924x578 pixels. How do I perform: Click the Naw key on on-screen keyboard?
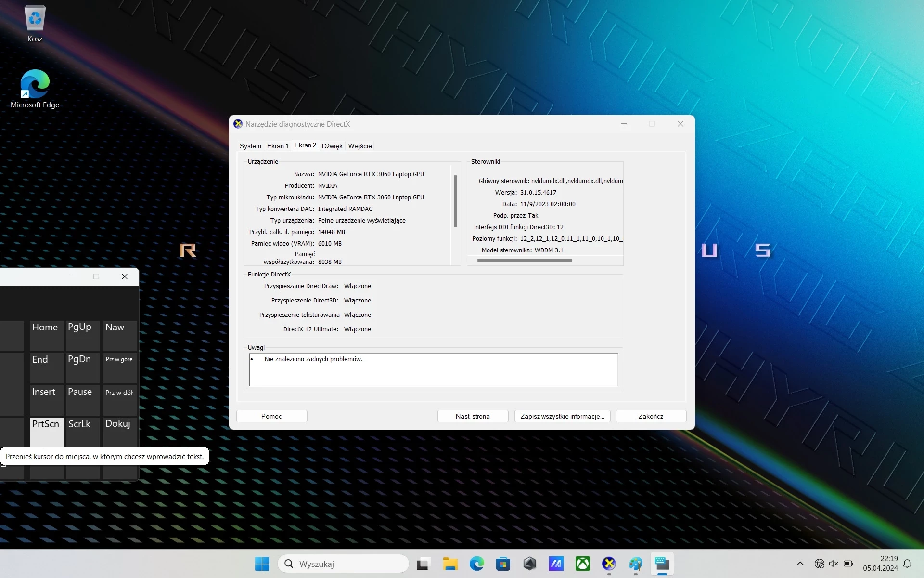click(120, 336)
